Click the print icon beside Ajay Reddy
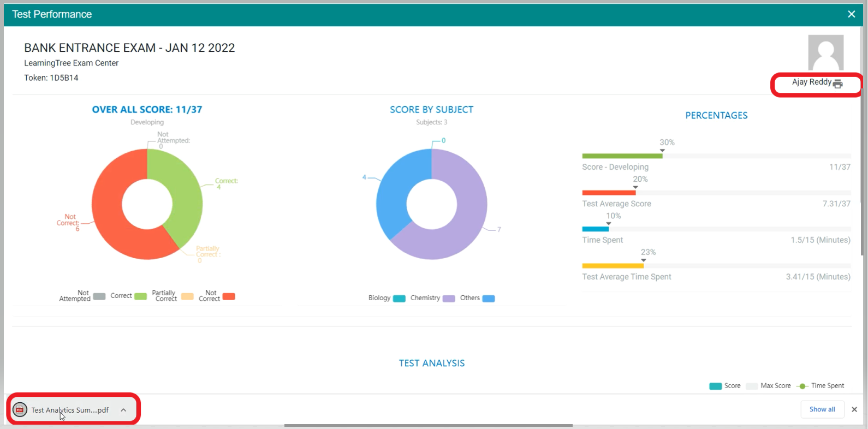868x429 pixels. [837, 84]
